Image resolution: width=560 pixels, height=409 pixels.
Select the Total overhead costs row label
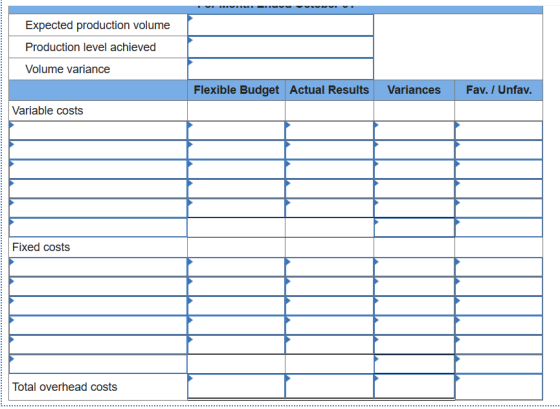coord(65,387)
